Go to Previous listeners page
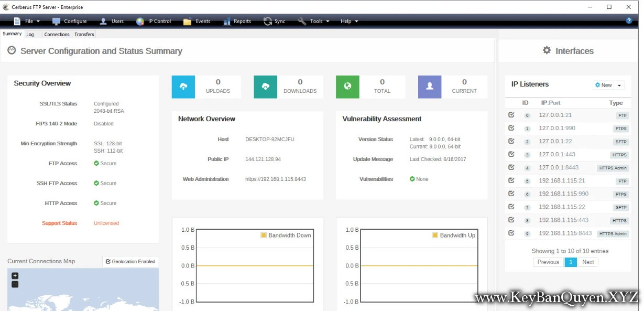The height and width of the screenshot is (311, 644). pos(548,262)
